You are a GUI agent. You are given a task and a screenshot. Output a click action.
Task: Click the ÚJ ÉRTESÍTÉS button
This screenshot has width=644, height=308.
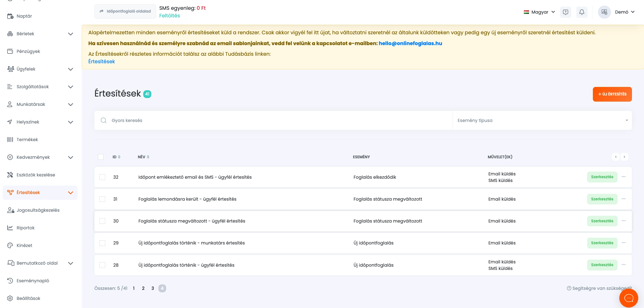click(612, 94)
